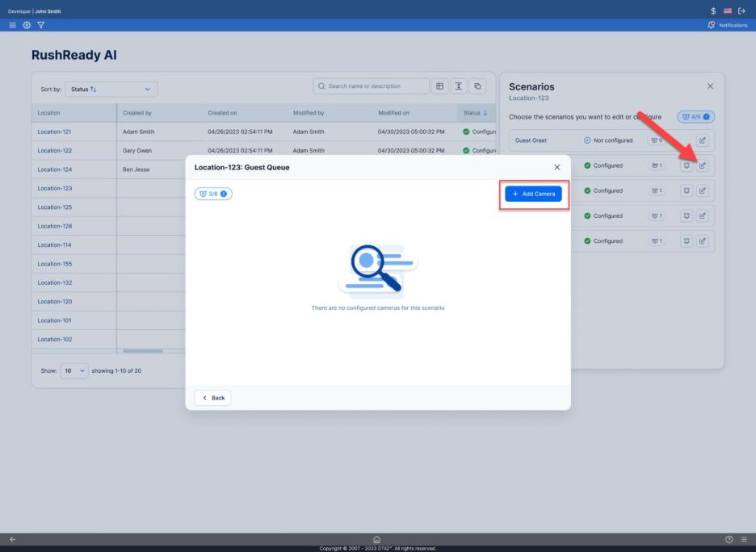Change language via the US flag icon

pyautogui.click(x=727, y=10)
